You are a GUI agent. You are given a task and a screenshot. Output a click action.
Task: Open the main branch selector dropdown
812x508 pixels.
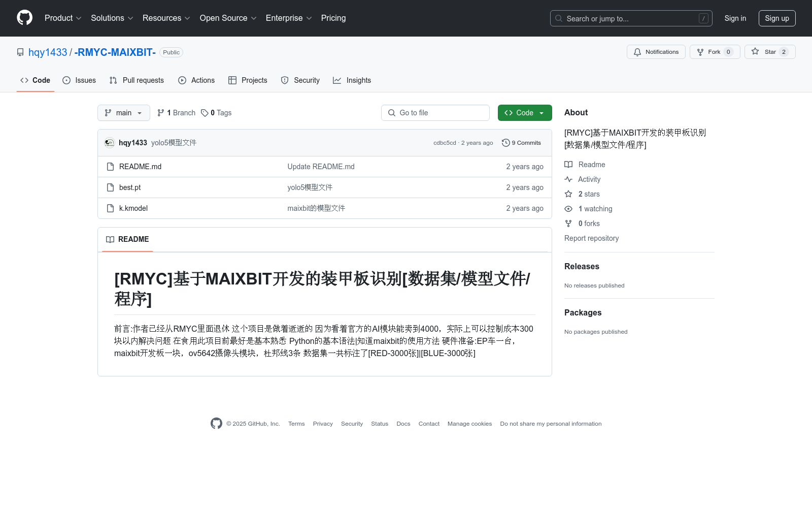tap(124, 113)
